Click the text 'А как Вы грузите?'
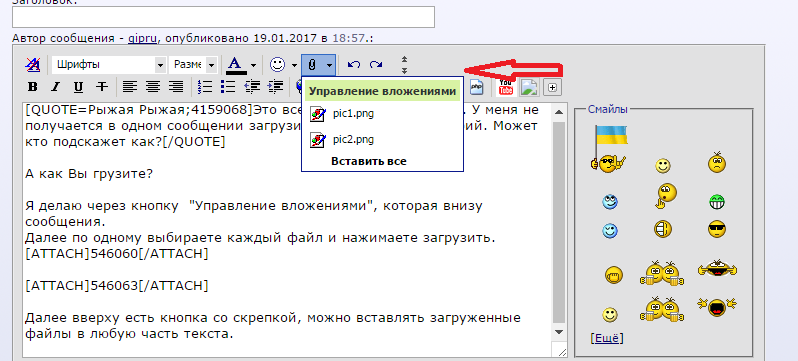The image size is (798, 361). tap(89, 174)
